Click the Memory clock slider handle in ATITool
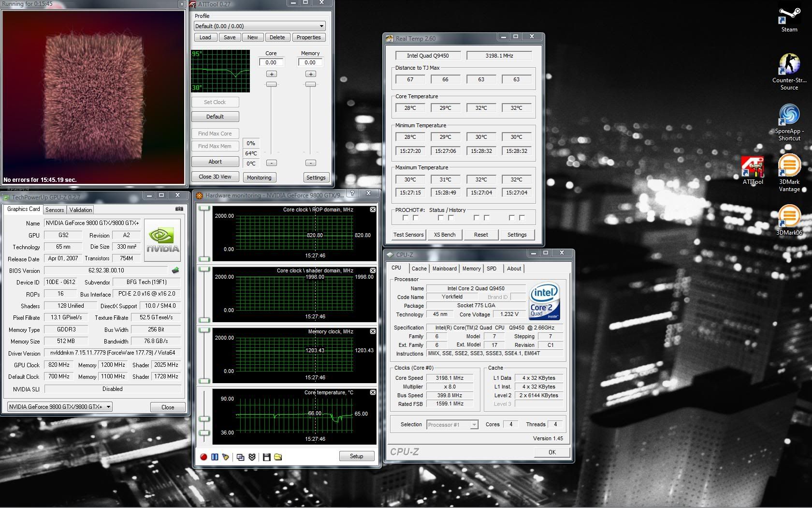The height and width of the screenshot is (508, 812). (311, 84)
